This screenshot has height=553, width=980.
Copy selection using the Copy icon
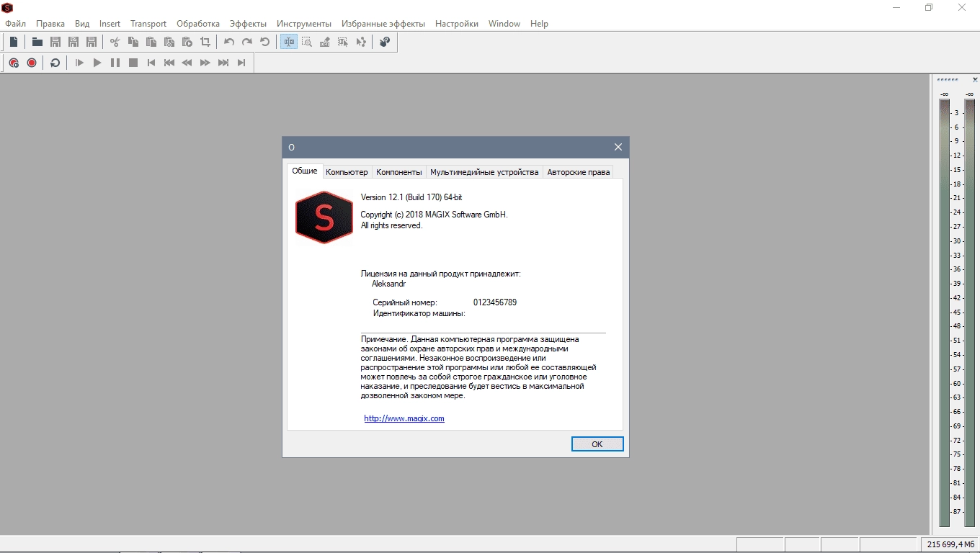(x=133, y=42)
